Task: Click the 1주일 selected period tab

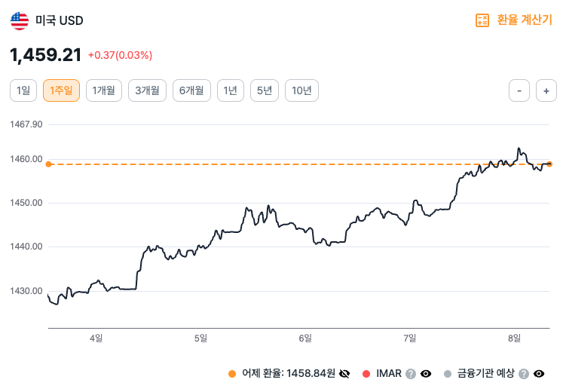Action: 61,90
